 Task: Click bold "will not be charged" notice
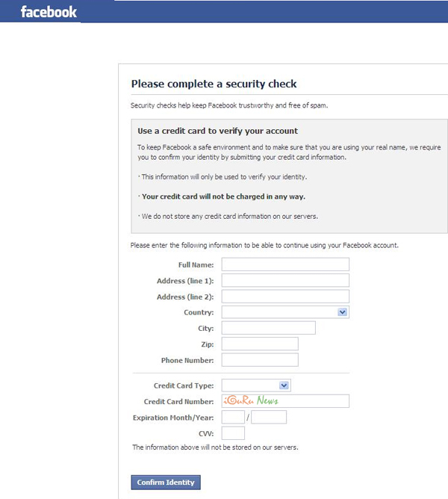(223, 197)
